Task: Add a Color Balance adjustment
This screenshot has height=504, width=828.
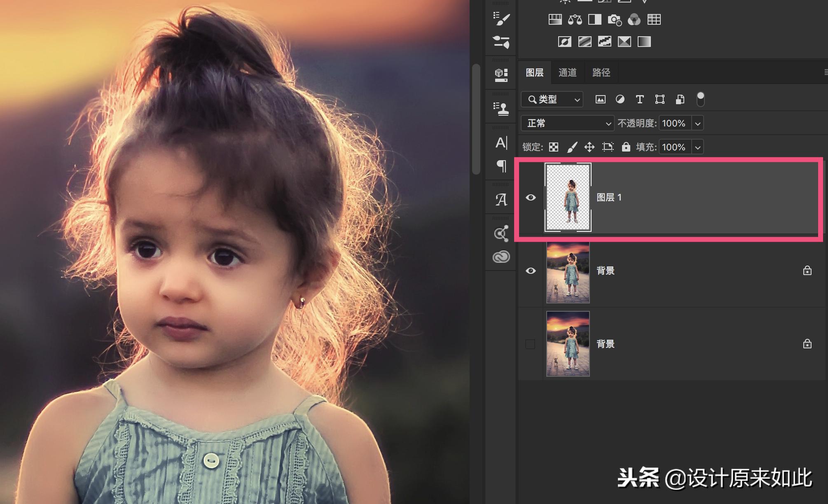Action: pyautogui.click(x=575, y=19)
